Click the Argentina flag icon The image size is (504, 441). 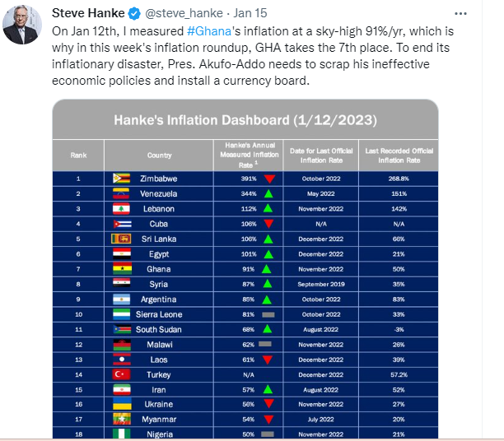click(x=122, y=299)
